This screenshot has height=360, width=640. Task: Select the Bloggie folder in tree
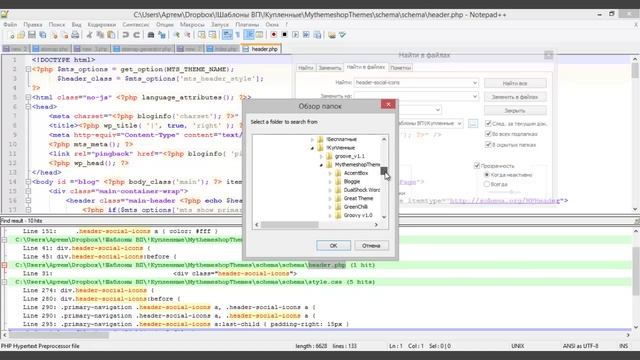(x=351, y=182)
